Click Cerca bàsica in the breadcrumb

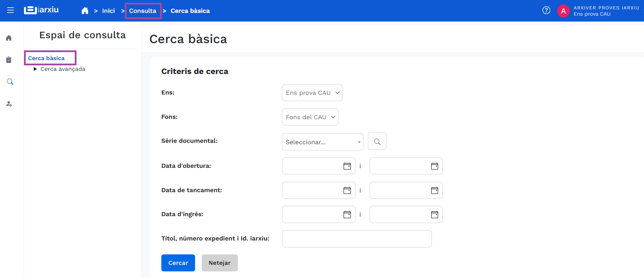tap(190, 11)
